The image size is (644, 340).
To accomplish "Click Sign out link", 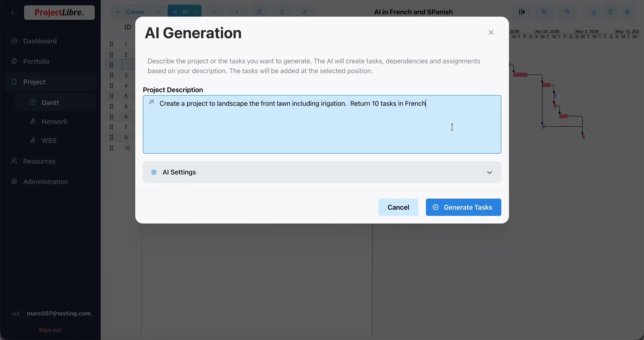I will pyautogui.click(x=50, y=330).
